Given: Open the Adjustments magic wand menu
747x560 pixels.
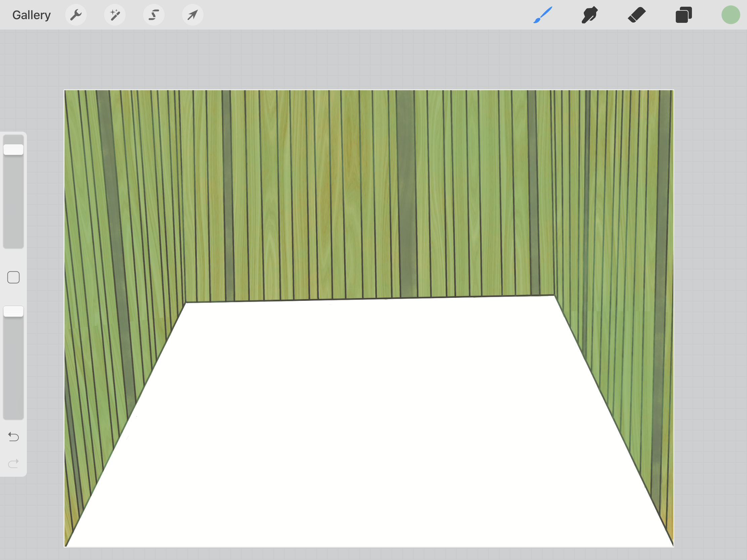Looking at the screenshot, I should pos(115,15).
